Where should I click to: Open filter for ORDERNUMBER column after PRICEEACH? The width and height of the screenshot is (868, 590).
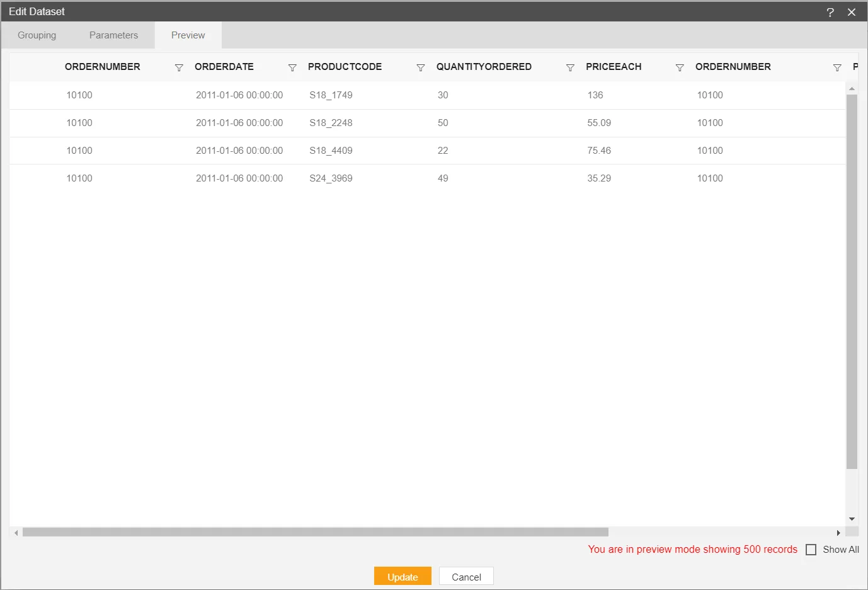coord(837,67)
